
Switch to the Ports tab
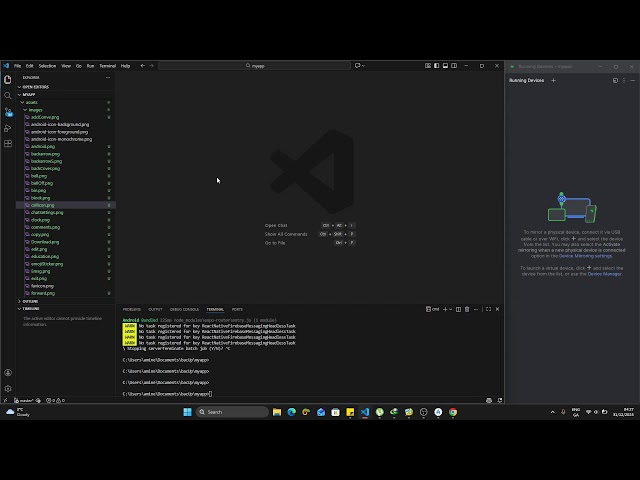point(237,309)
